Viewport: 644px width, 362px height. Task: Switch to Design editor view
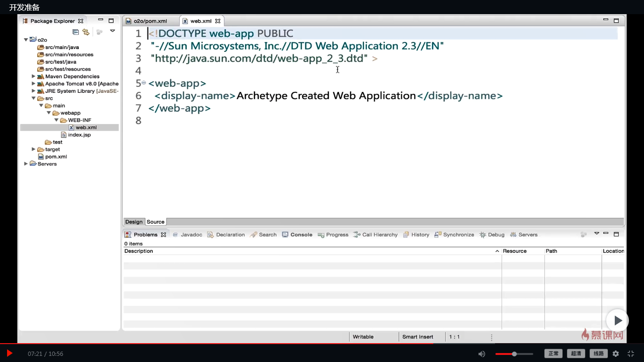coord(134,222)
